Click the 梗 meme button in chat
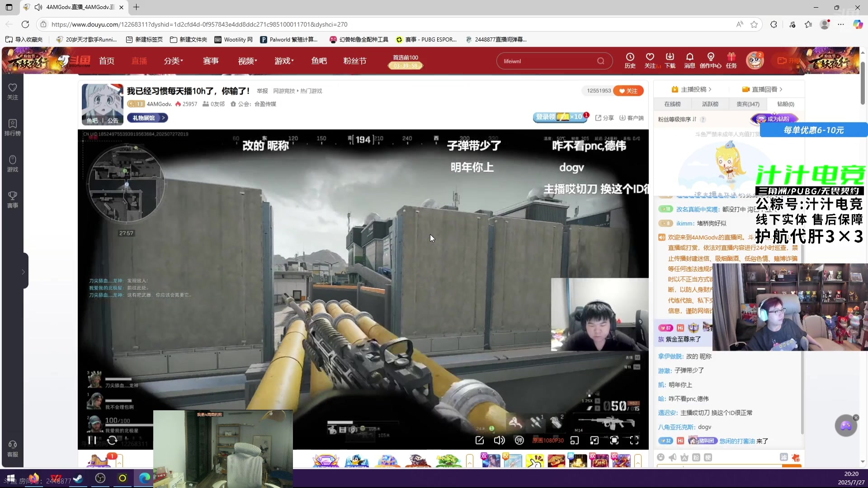The image size is (868, 488). tap(708, 457)
